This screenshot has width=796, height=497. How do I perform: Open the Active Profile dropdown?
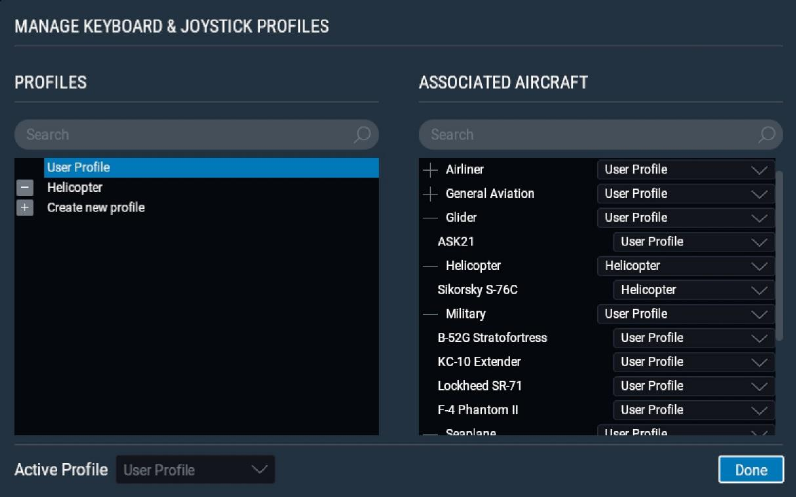tap(196, 470)
